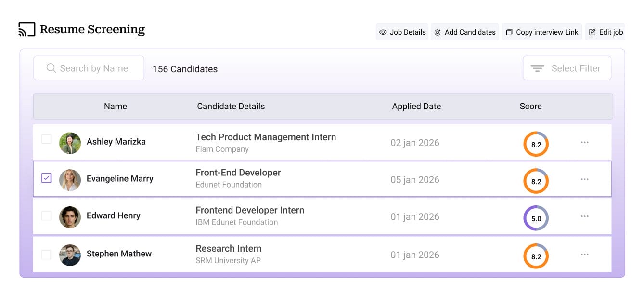The image size is (644, 295).
Task: Click the Search by Name input field
Action: click(89, 68)
